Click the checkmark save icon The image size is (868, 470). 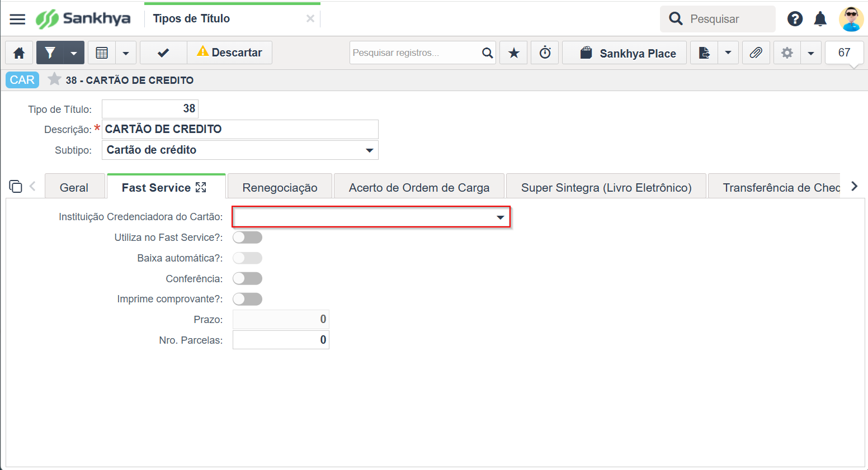click(x=163, y=53)
